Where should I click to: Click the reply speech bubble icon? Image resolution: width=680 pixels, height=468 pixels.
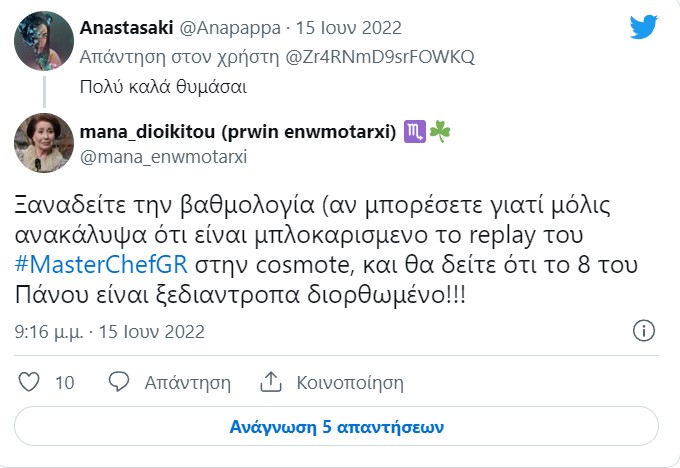(x=119, y=382)
